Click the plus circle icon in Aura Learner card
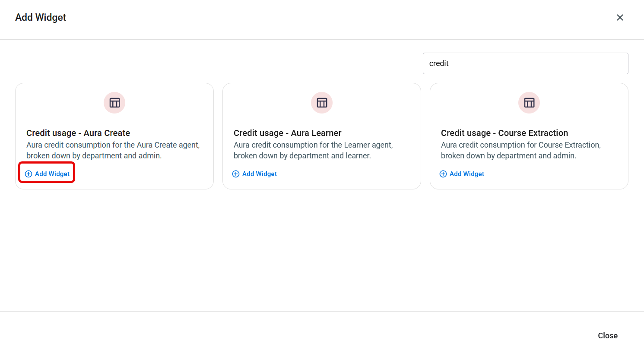The height and width of the screenshot is (353, 644). (x=236, y=174)
